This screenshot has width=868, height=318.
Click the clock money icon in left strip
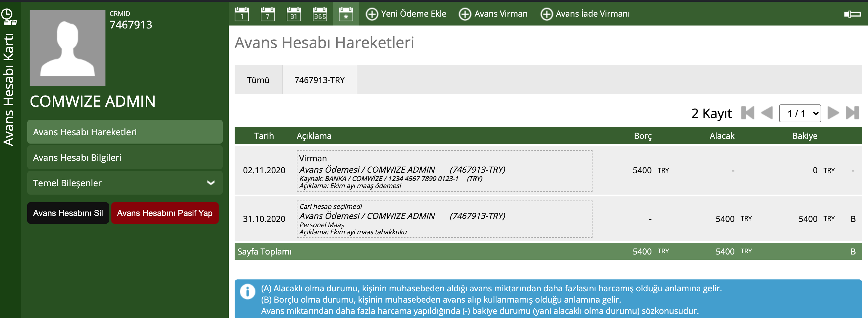[x=9, y=17]
